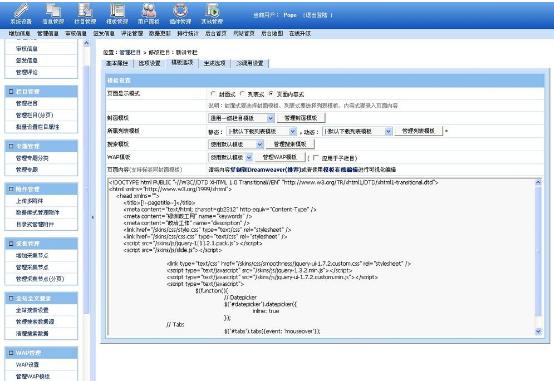
Task: Click the 附件管理 section header icon in sidebar
Action: tap(11, 189)
